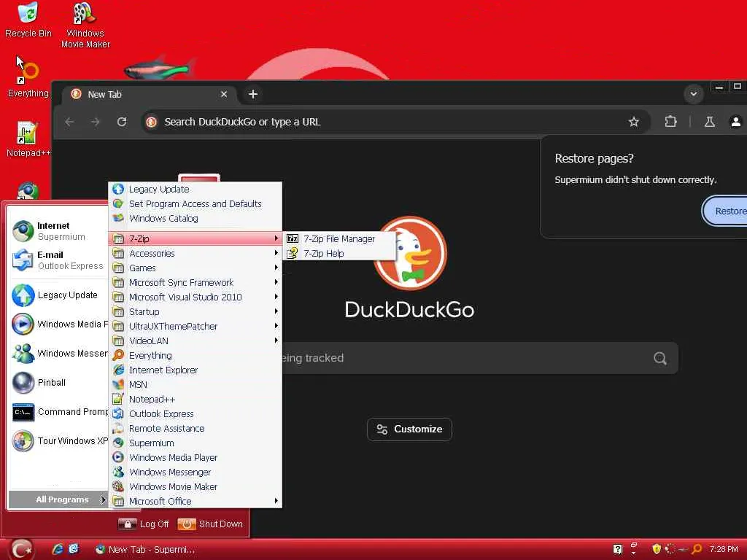The image size is (747, 560).
Task: Expand Microsoft Office submenu
Action: [x=196, y=501]
